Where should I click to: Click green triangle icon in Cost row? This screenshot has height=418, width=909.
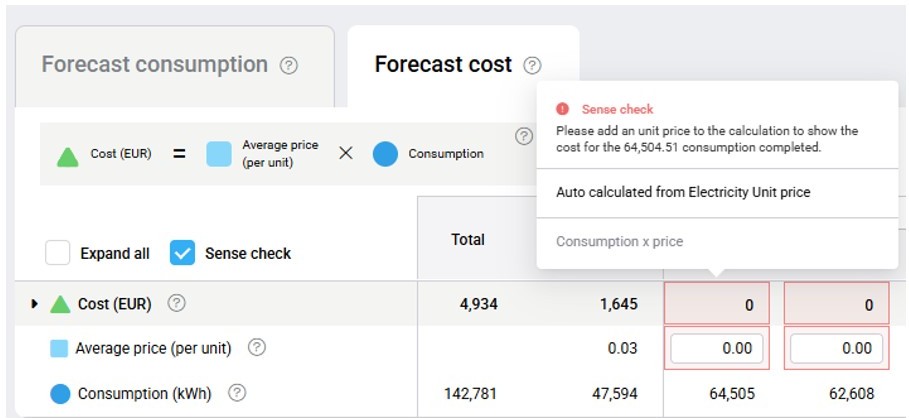click(60, 304)
